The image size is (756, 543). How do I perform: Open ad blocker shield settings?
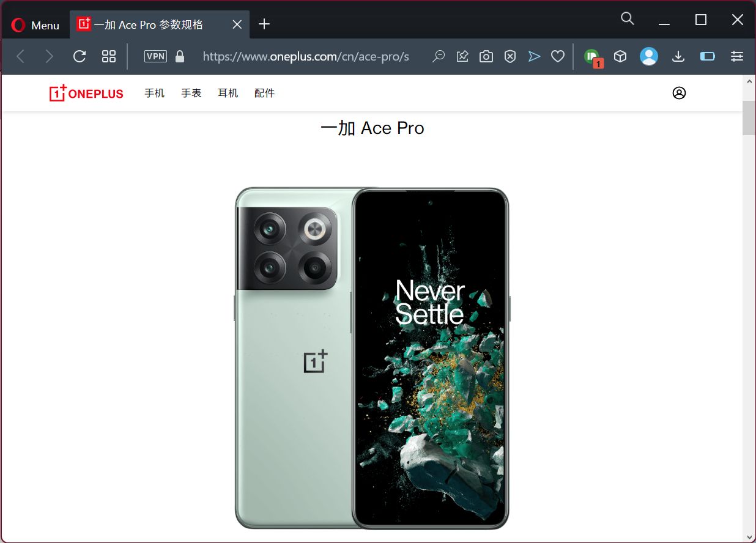coord(510,56)
